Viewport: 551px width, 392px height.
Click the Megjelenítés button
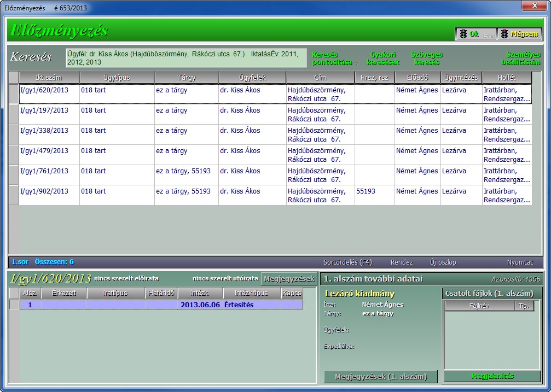pyautogui.click(x=491, y=377)
